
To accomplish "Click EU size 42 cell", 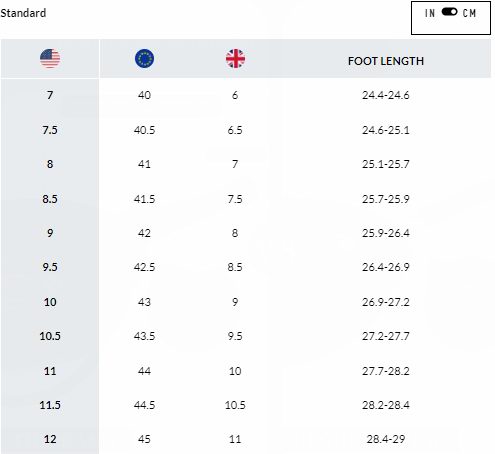I will (144, 233).
